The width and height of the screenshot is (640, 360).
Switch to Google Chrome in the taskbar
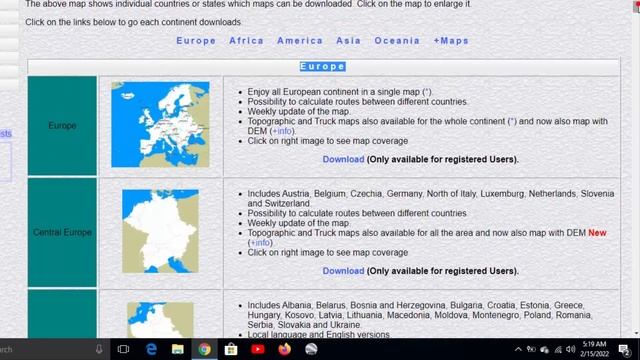[x=204, y=349]
